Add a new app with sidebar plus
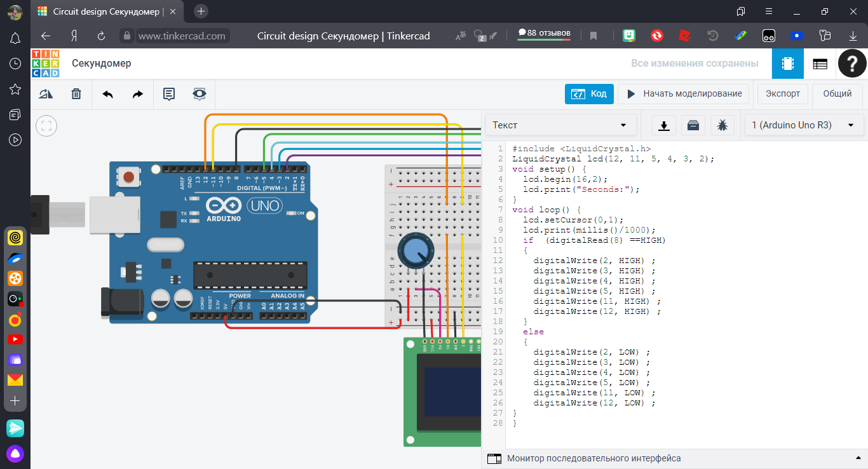Viewport: 868px width, 469px height. point(15,401)
